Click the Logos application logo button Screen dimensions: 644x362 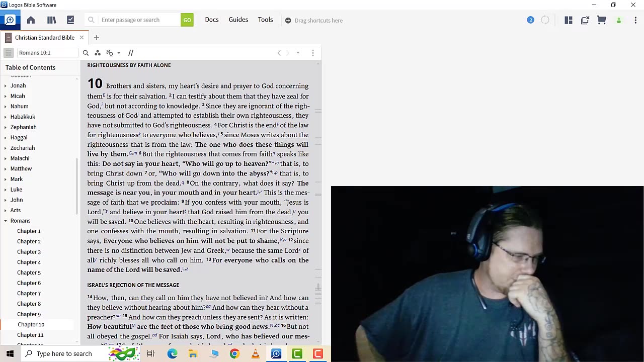point(10,20)
